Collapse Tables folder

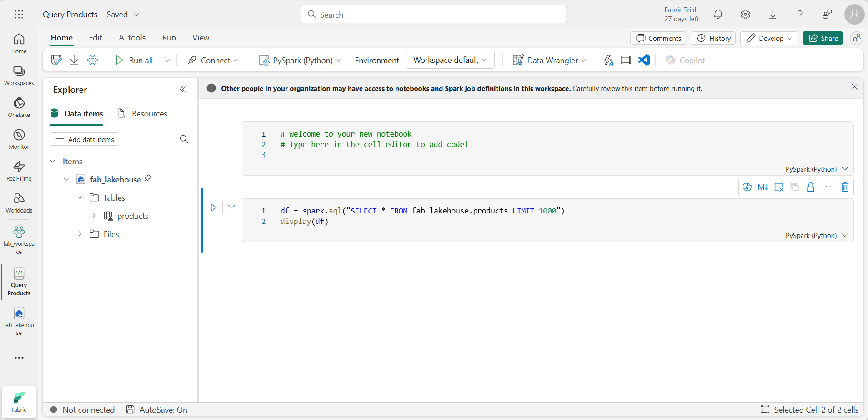(x=80, y=197)
